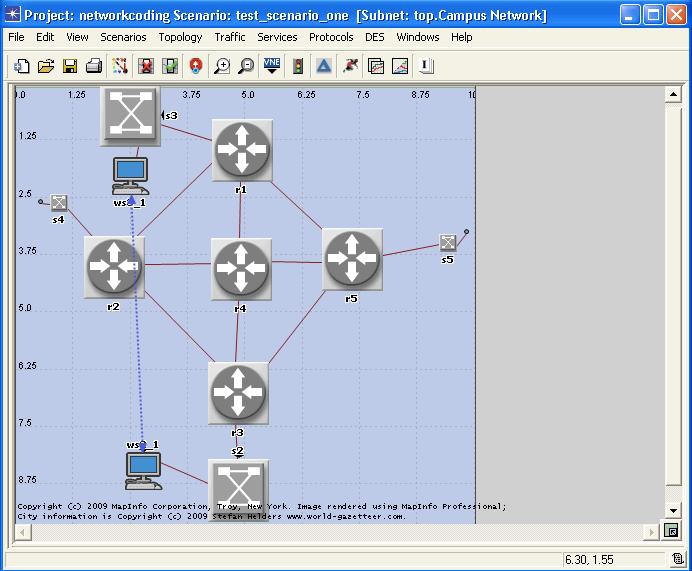The width and height of the screenshot is (692, 571).
Task: Click the recover selected objects icon (green check)
Action: pos(170,66)
